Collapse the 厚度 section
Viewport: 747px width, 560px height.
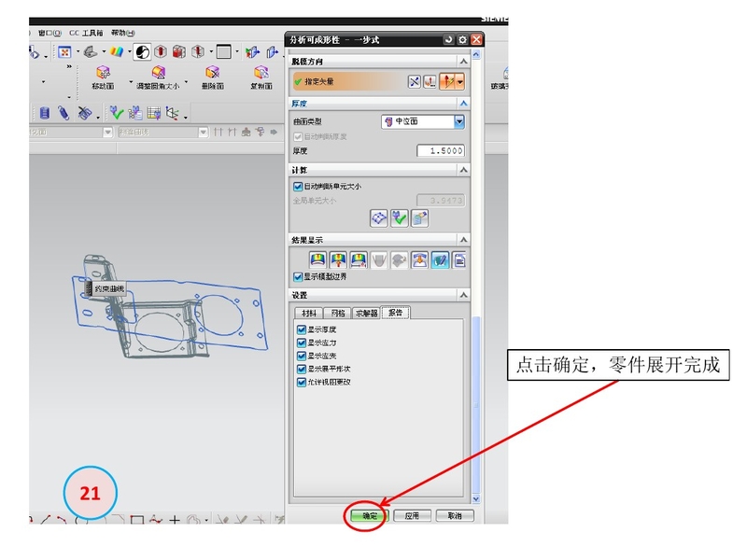463,104
